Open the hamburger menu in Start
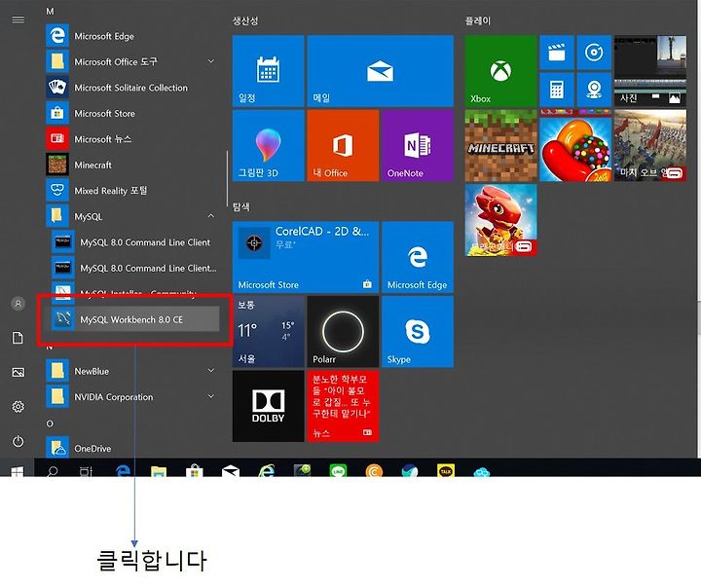Viewport: 701px width, 588px height. pyautogui.click(x=18, y=19)
